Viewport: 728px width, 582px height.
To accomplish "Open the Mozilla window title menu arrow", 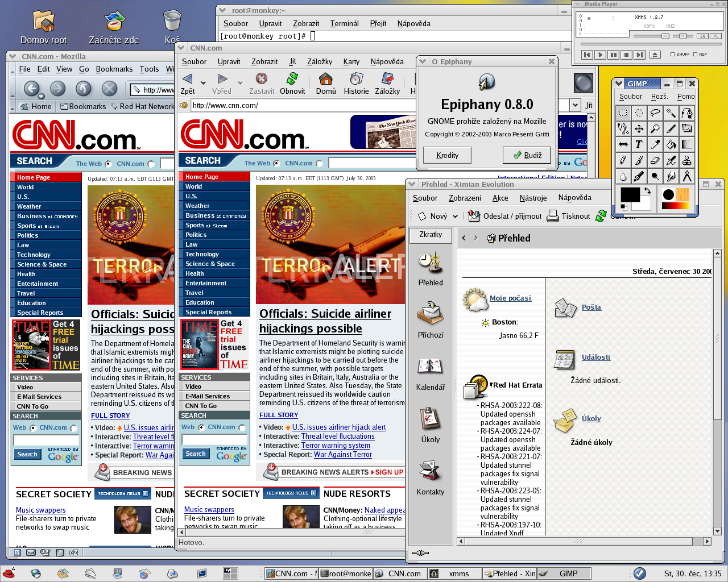I will click(13, 56).
